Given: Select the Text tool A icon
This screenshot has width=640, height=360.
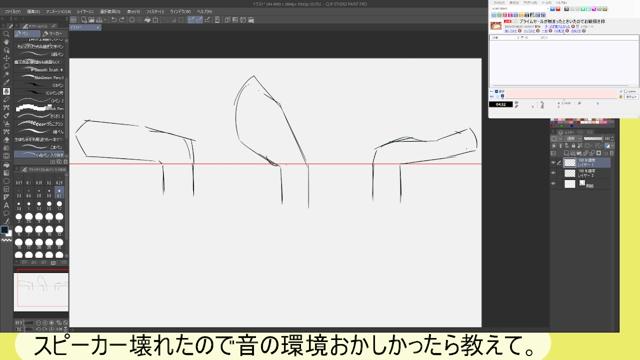Looking at the screenshot, I should pos(6,205).
